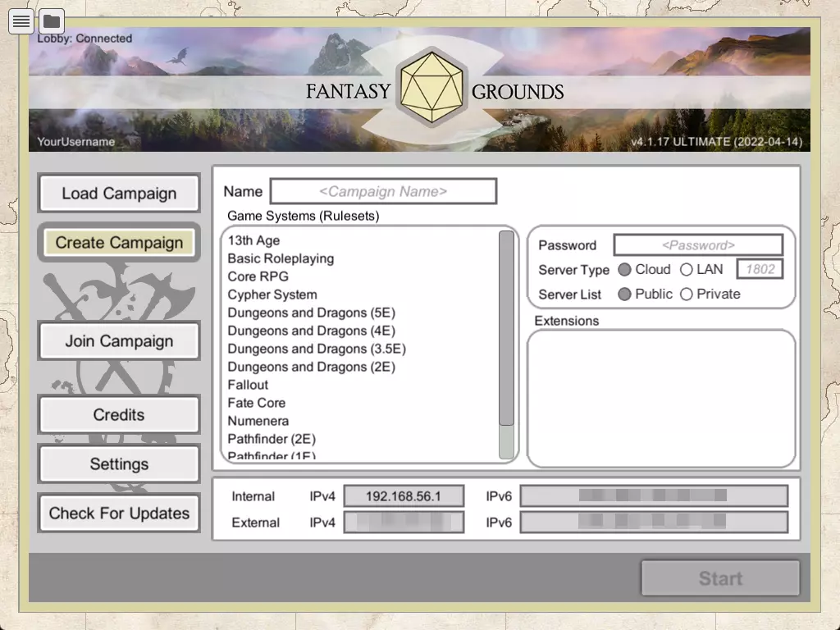Select Cloud server type
The height and width of the screenshot is (630, 840).
click(x=624, y=269)
